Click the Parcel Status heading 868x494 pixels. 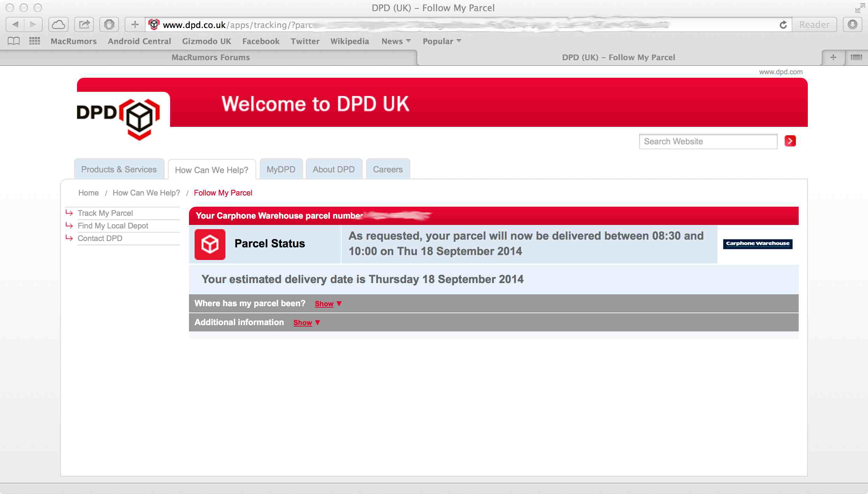[270, 243]
